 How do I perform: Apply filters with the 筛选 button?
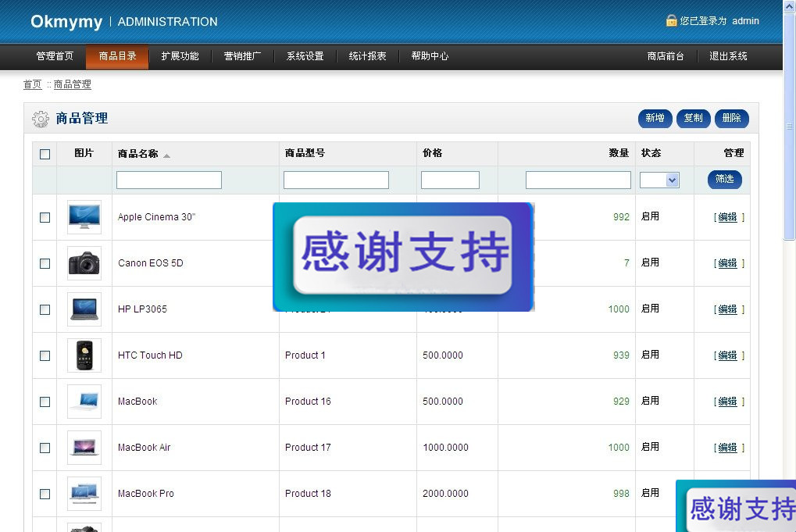(x=725, y=179)
